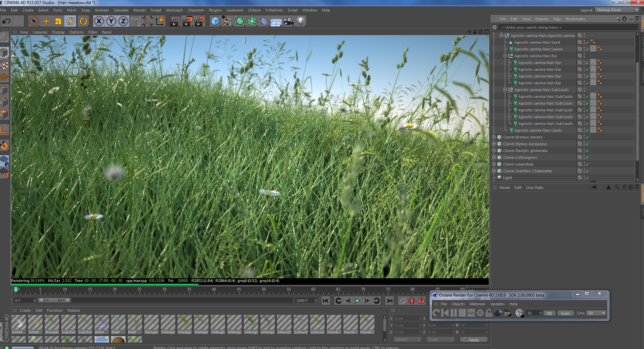
Task: Click the Octane lock resolution padlock icon
Action: pyautogui.click(x=489, y=313)
